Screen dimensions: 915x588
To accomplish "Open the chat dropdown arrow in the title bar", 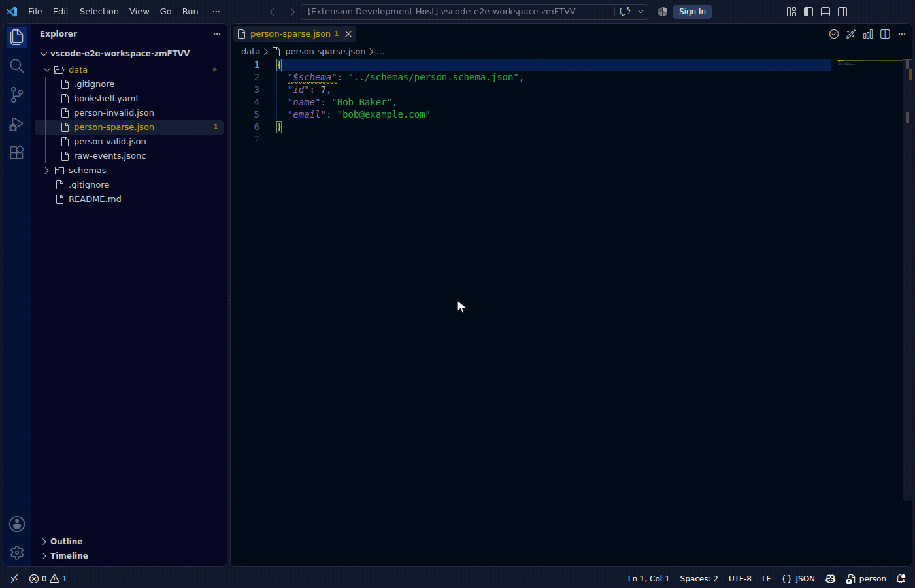I will pos(640,12).
